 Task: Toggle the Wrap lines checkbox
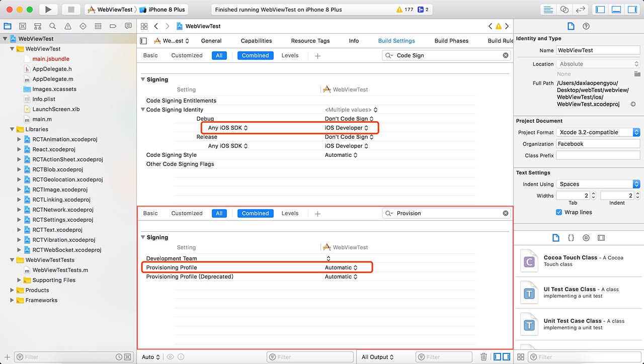559,212
